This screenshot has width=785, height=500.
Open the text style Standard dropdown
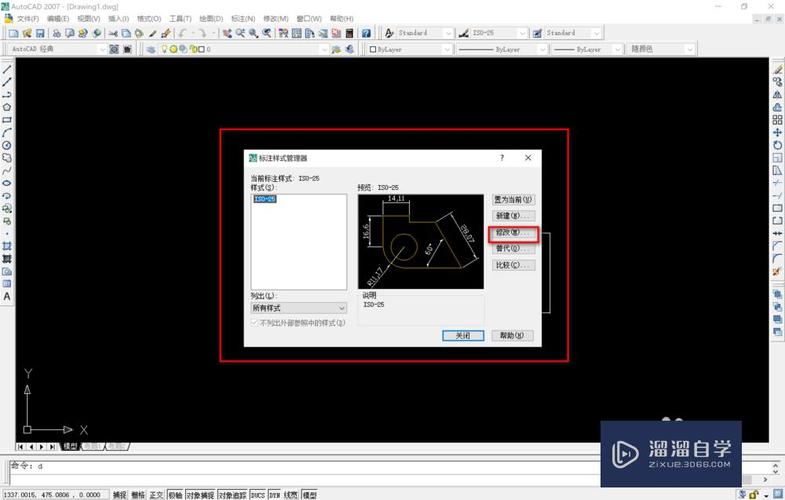pyautogui.click(x=448, y=33)
